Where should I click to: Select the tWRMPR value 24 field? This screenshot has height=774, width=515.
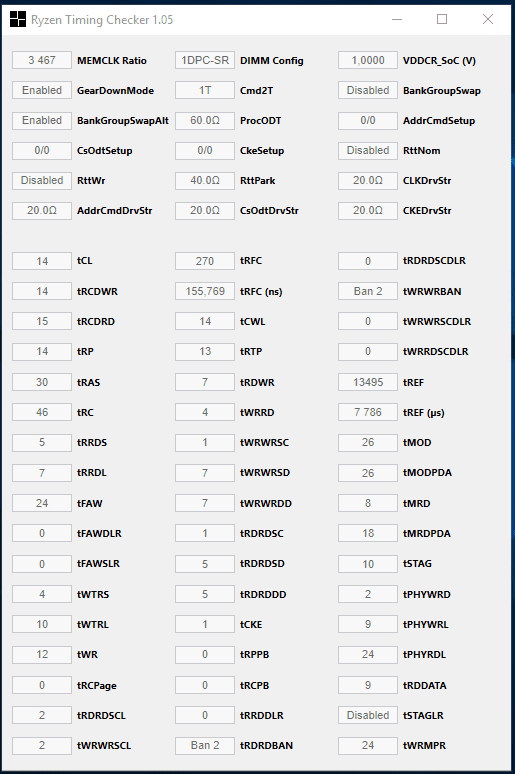click(368, 745)
